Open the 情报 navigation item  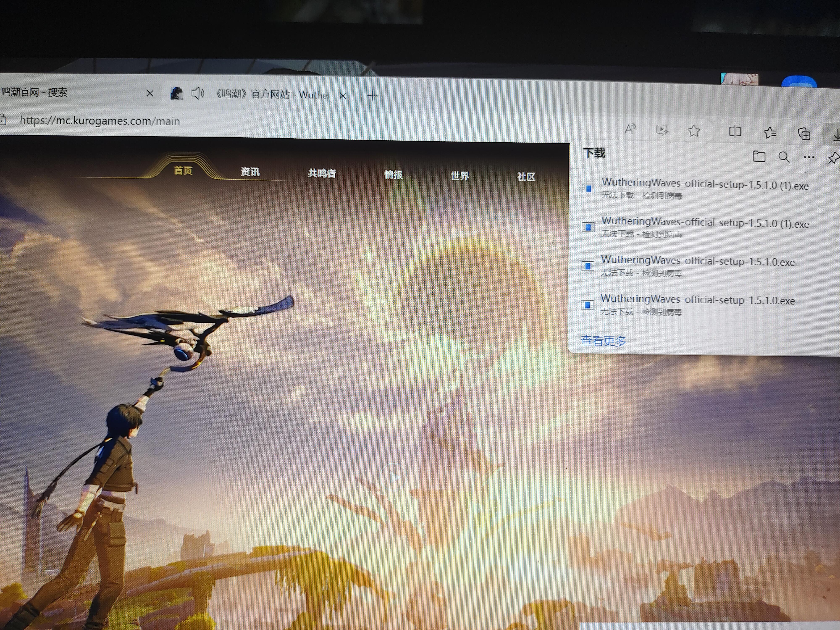tap(393, 175)
